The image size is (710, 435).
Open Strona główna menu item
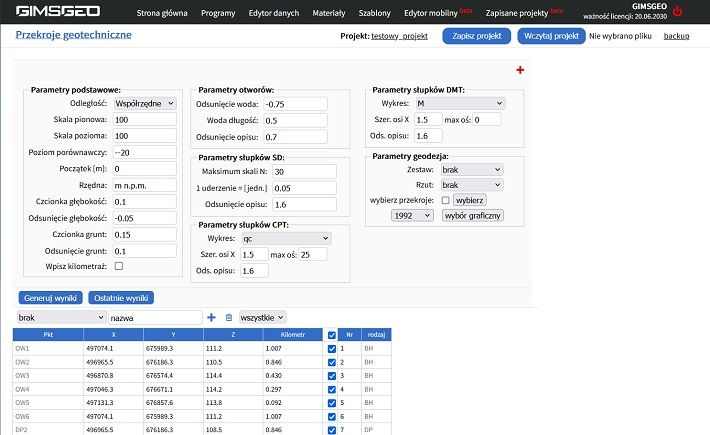pos(162,13)
